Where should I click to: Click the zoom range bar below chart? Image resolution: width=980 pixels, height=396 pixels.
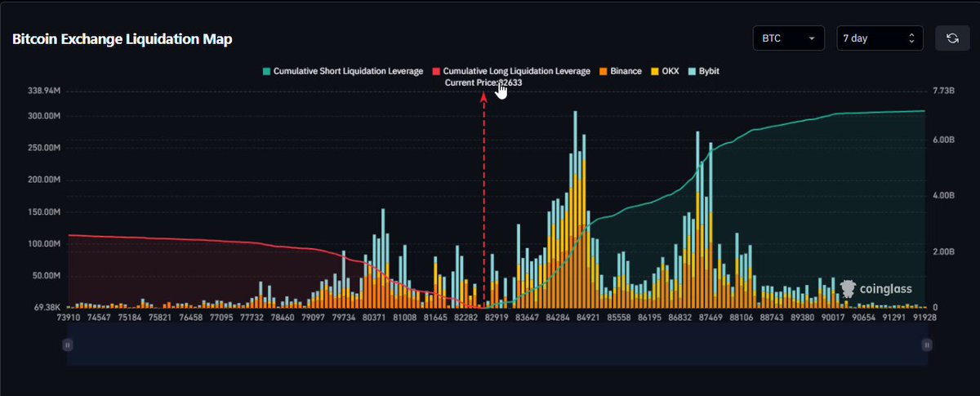click(497, 345)
